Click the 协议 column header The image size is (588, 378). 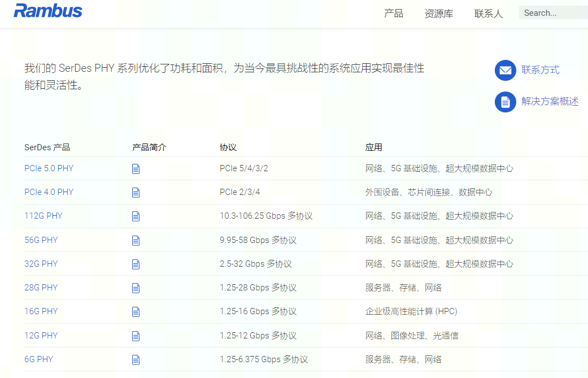(228, 147)
